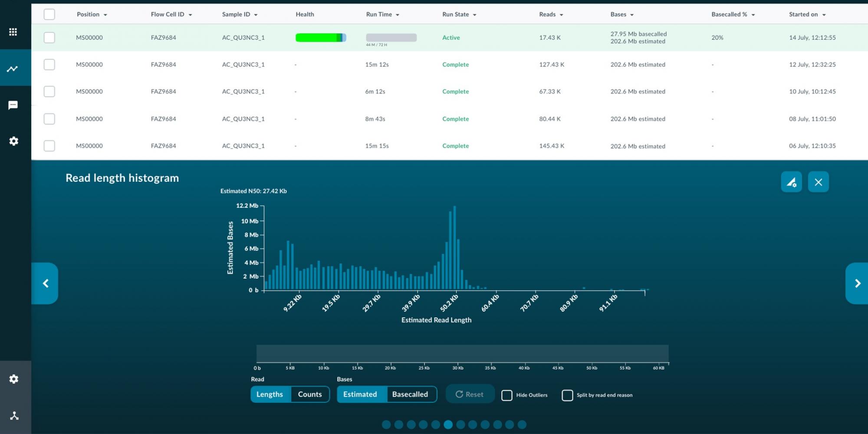Image resolution: width=868 pixels, height=434 pixels.
Task: Click the gear icon at sidebar bottom
Action: pyautogui.click(x=14, y=379)
